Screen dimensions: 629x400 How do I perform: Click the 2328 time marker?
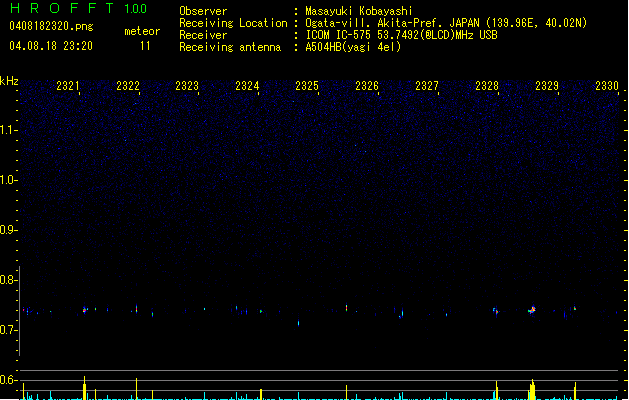pos(487,86)
